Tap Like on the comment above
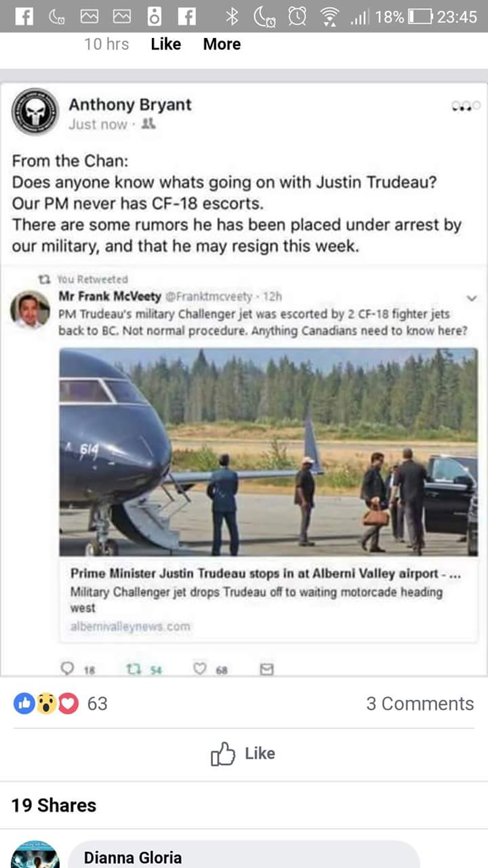 (x=166, y=44)
